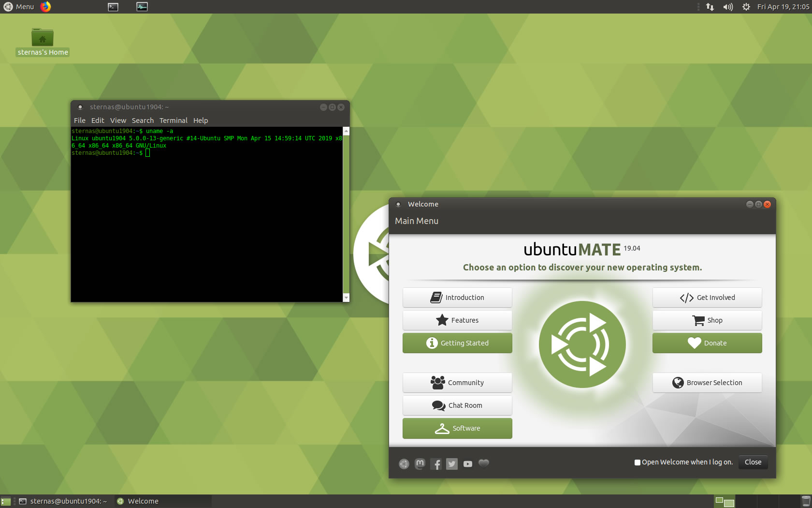Open the Community section
This screenshot has height=508, width=812.
point(457,383)
